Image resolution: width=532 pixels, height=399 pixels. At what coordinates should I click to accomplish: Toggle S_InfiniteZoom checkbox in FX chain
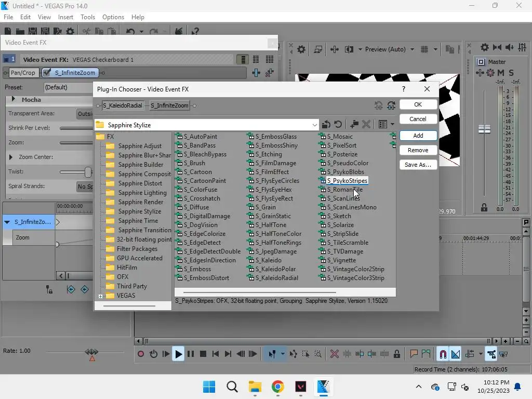[47, 73]
